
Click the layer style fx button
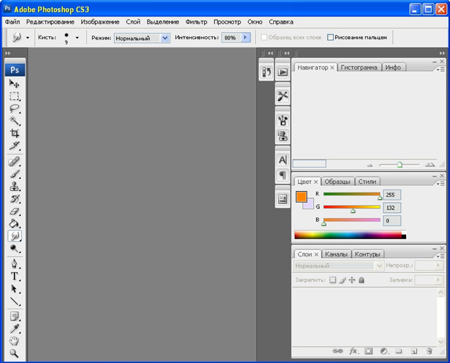click(x=353, y=351)
